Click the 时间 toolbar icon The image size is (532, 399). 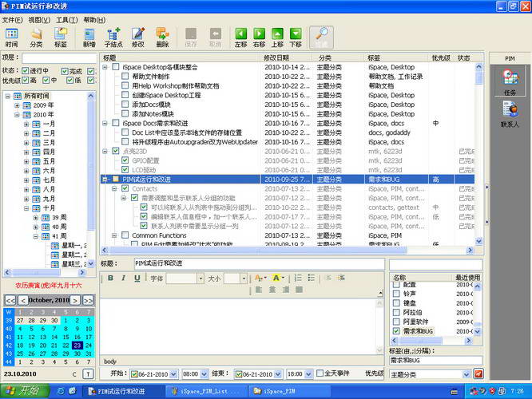11,38
